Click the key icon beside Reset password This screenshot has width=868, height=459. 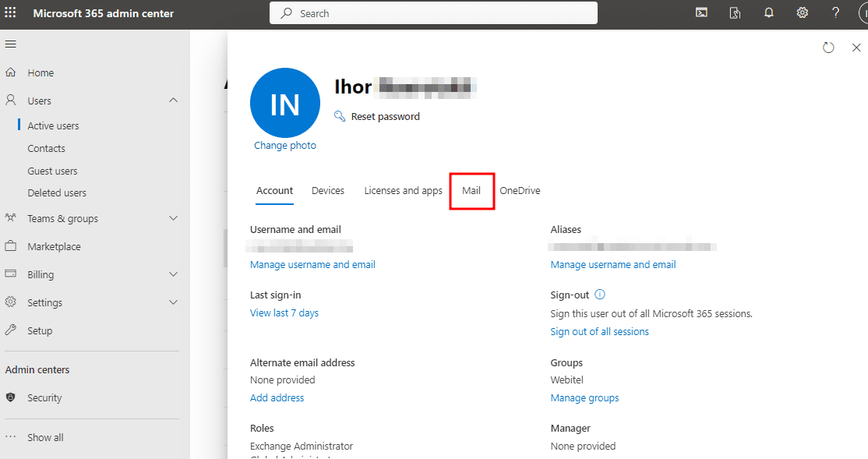(340, 115)
